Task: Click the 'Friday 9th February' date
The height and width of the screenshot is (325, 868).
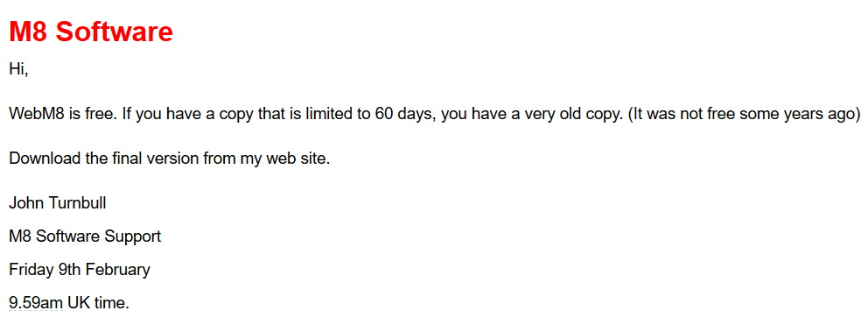Action: pyautogui.click(x=80, y=270)
